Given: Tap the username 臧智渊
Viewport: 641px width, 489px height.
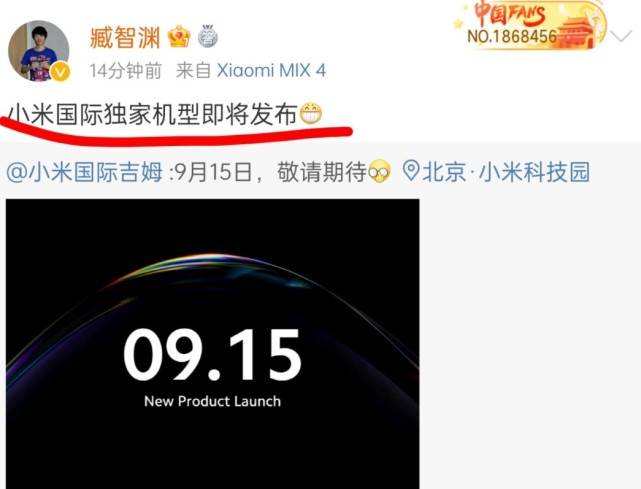Looking at the screenshot, I should 125,38.
